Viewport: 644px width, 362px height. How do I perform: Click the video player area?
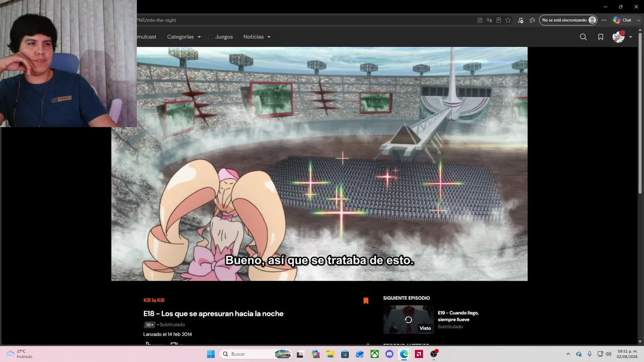pos(319,164)
